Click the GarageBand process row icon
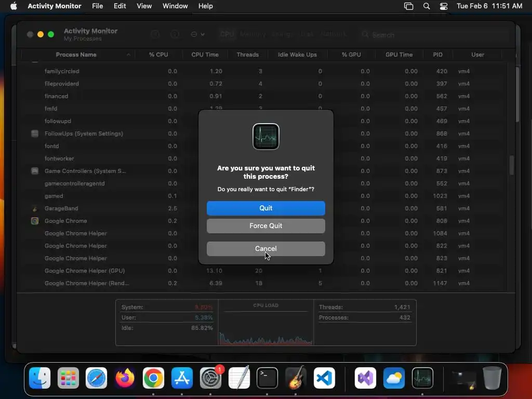This screenshot has width=532, height=399. click(35, 208)
